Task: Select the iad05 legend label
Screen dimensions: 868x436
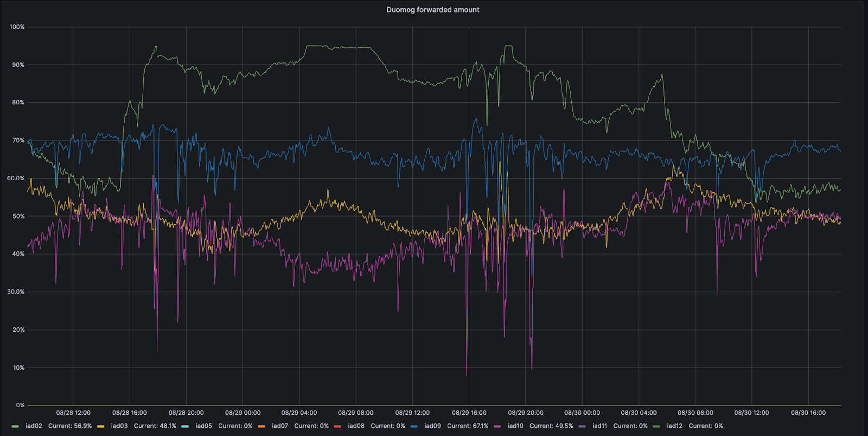Action: point(203,426)
